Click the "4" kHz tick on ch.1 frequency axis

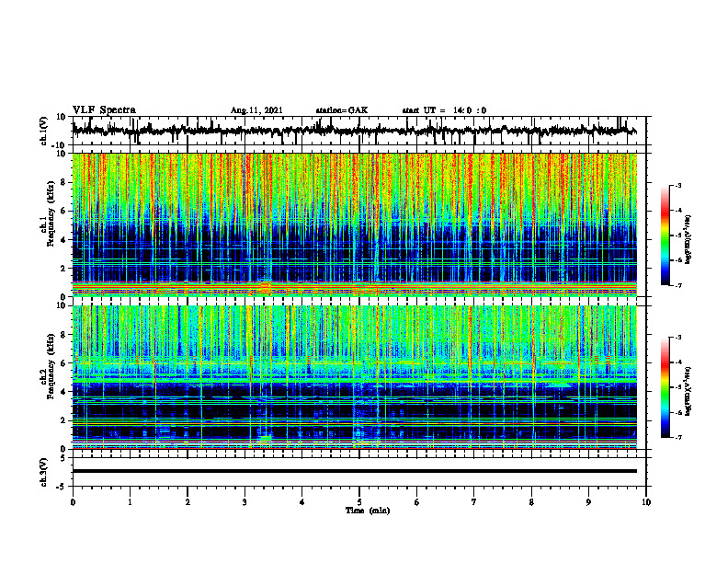64,240
